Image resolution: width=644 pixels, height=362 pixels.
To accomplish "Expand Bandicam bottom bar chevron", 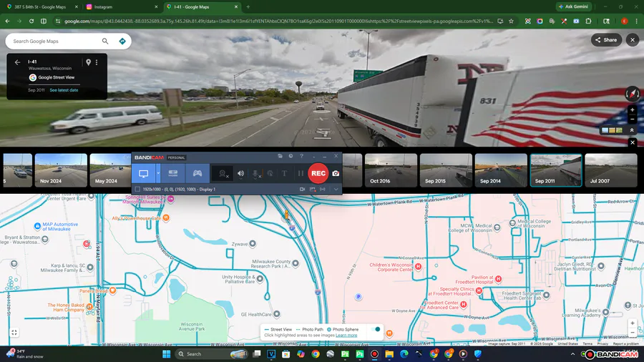I will (336, 189).
